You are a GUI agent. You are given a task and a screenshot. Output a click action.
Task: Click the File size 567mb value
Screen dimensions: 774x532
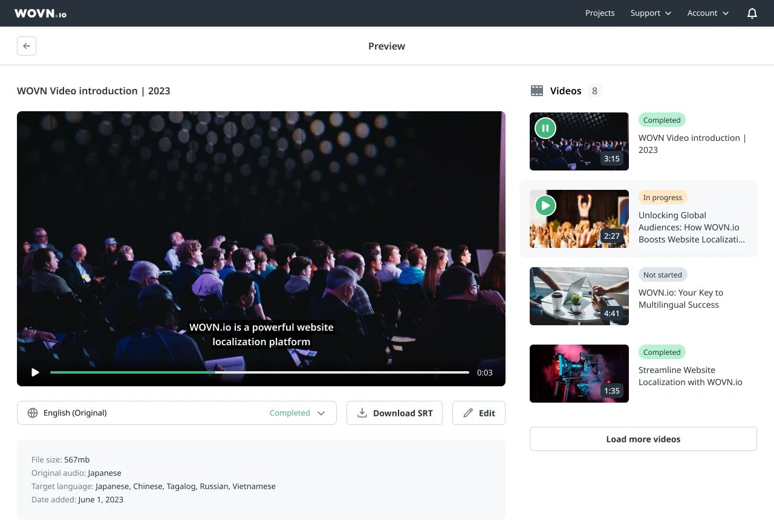pyautogui.click(x=77, y=459)
